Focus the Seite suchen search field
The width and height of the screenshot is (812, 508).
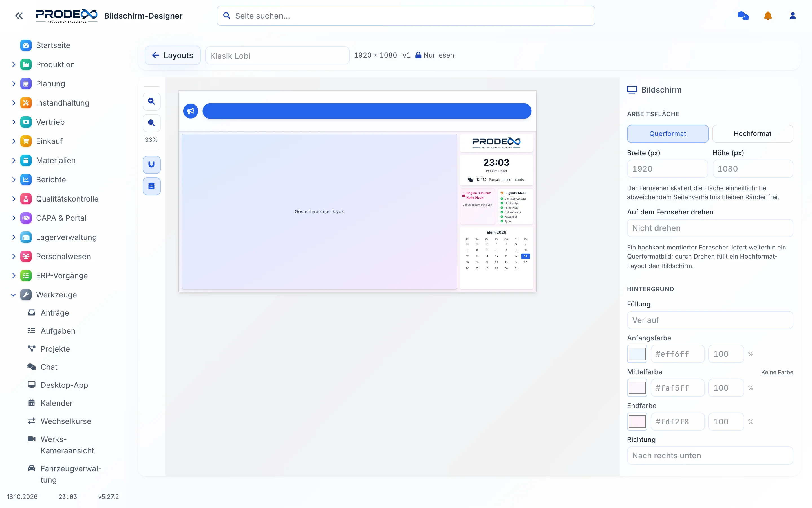click(x=406, y=16)
